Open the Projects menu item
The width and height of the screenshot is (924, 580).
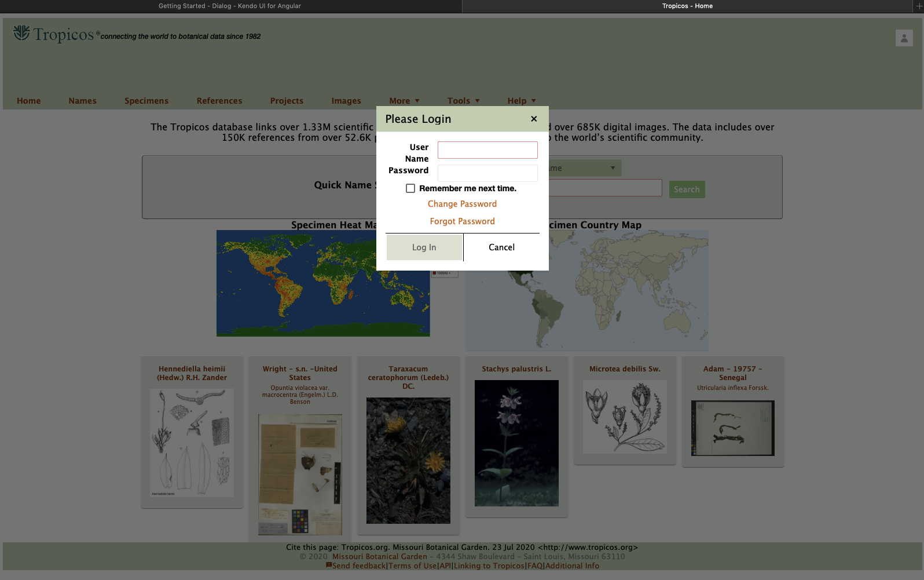(x=287, y=101)
